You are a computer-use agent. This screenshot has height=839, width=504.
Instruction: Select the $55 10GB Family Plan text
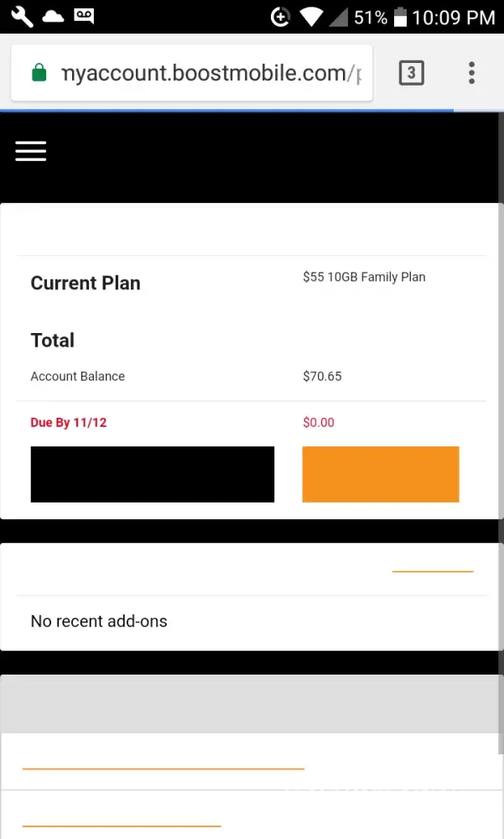click(364, 277)
